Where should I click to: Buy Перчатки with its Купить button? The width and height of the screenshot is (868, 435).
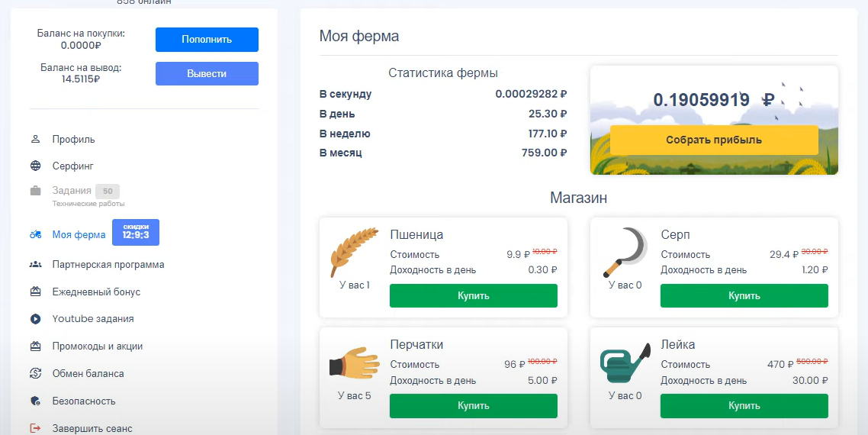tap(474, 406)
